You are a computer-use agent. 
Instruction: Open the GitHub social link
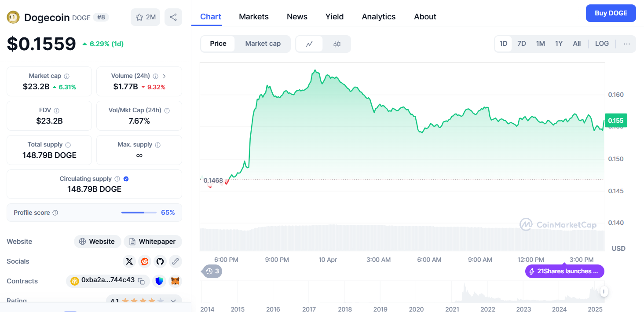coord(160,261)
